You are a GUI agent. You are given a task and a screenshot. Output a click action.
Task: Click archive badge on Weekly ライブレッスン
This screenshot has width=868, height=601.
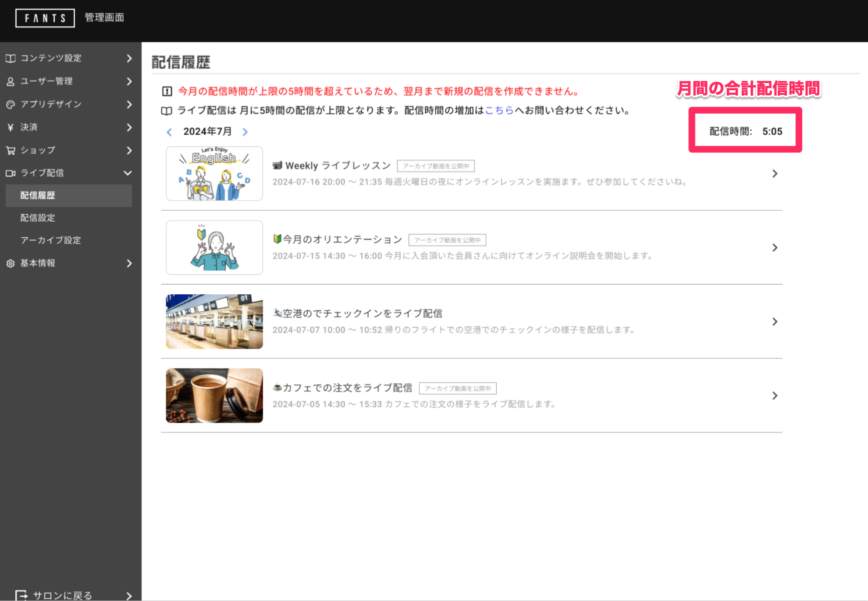point(436,166)
